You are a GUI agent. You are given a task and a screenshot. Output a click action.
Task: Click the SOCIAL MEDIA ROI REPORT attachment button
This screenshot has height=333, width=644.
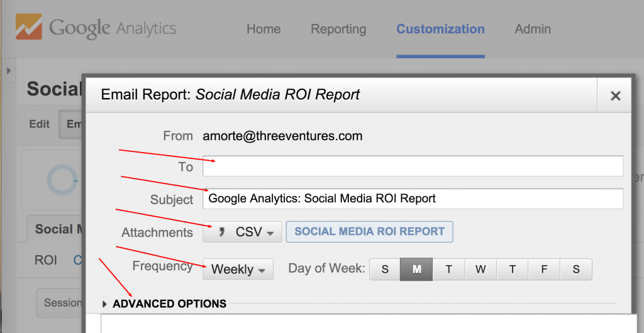point(370,232)
